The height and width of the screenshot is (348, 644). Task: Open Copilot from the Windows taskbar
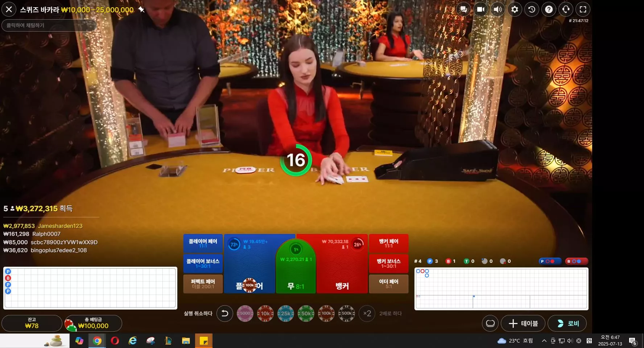[x=79, y=341]
